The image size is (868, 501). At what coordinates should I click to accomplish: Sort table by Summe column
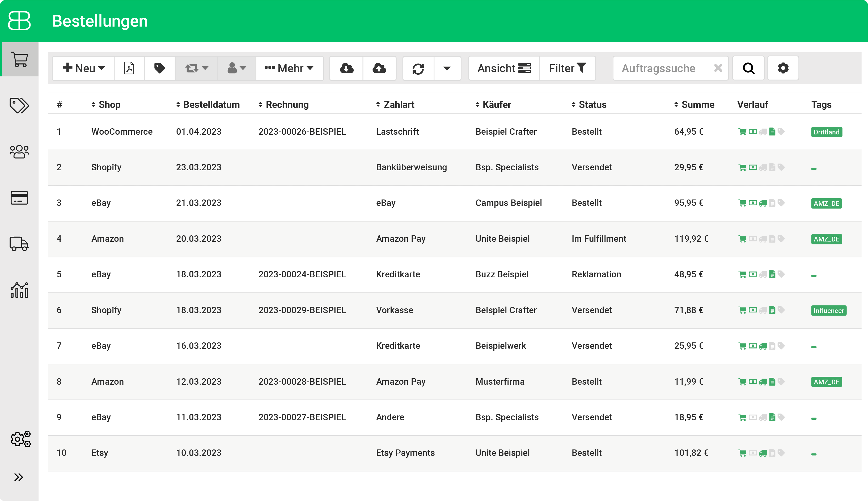694,105
